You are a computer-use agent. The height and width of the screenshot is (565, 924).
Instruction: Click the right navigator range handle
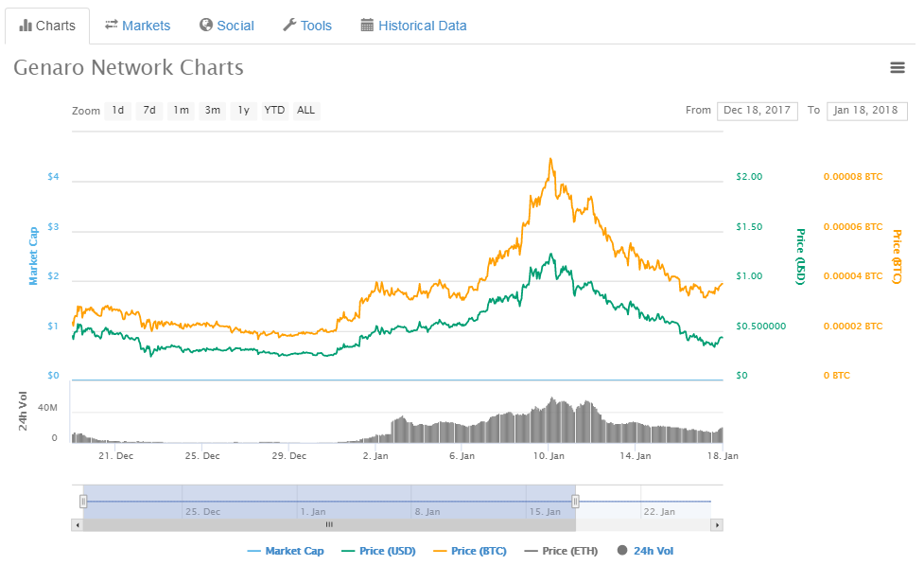[575, 502]
